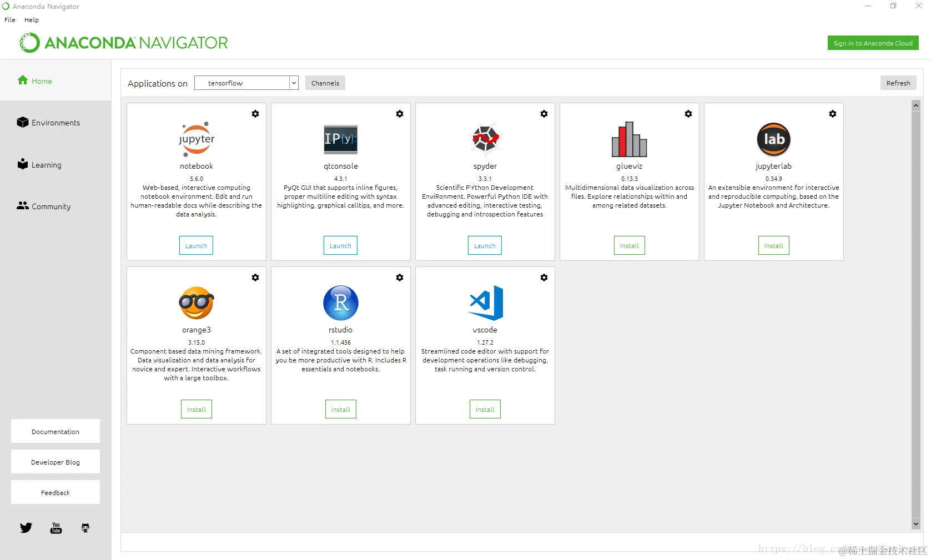Click the IPython qtconsole app icon
Screen dimensions: 931x560
(x=341, y=139)
